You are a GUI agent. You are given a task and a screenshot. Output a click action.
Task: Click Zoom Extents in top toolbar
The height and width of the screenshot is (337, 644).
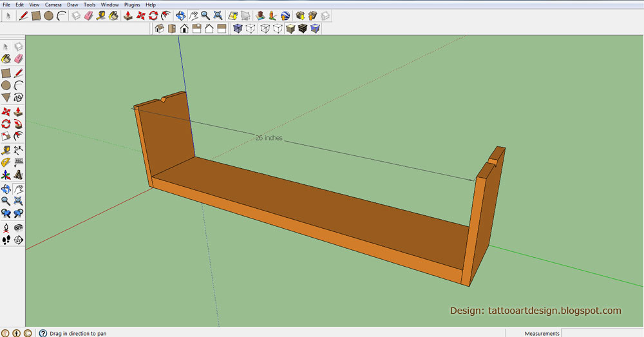coord(218,15)
